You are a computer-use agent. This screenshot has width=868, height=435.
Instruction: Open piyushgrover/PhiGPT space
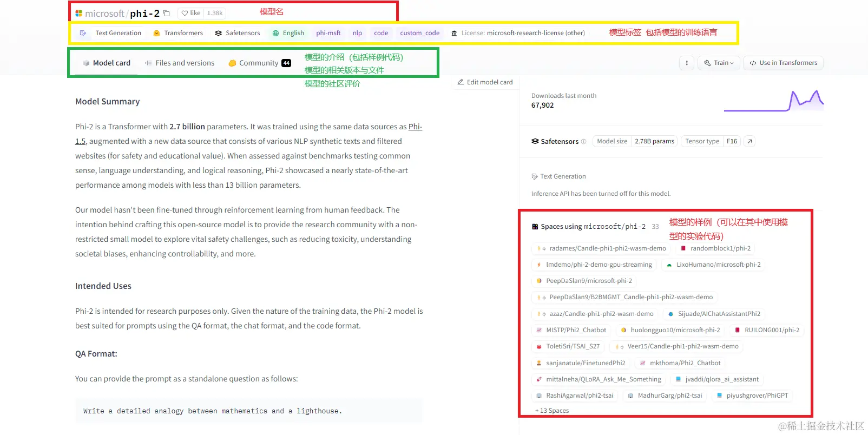752,396
